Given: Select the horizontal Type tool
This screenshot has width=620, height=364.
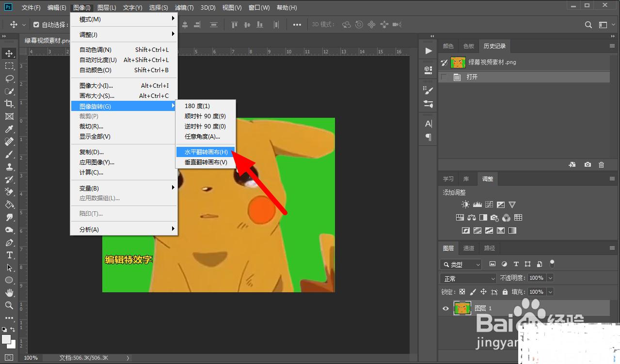Looking at the screenshot, I should [x=9, y=255].
